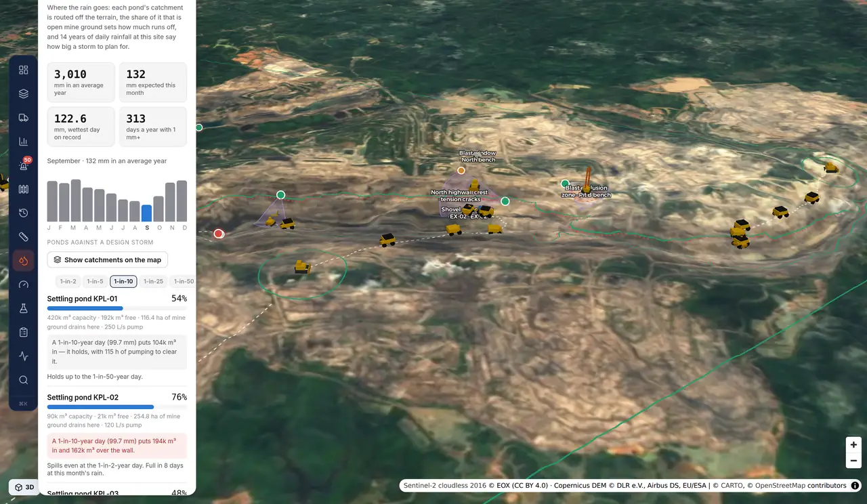Zoom in the map with plus button
Viewport: 867px width, 504px height.
coord(853,445)
